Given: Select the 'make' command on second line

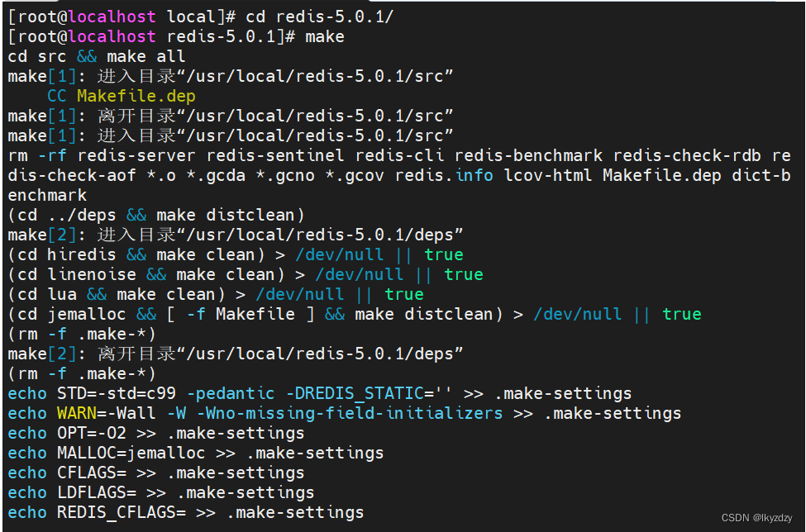Looking at the screenshot, I should 325,36.
